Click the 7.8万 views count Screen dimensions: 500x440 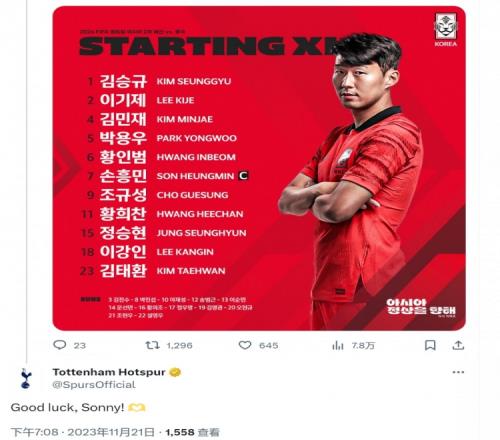[x=363, y=345]
